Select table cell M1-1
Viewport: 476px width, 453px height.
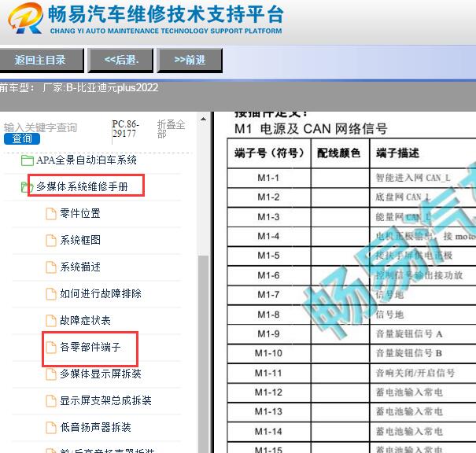click(x=268, y=178)
